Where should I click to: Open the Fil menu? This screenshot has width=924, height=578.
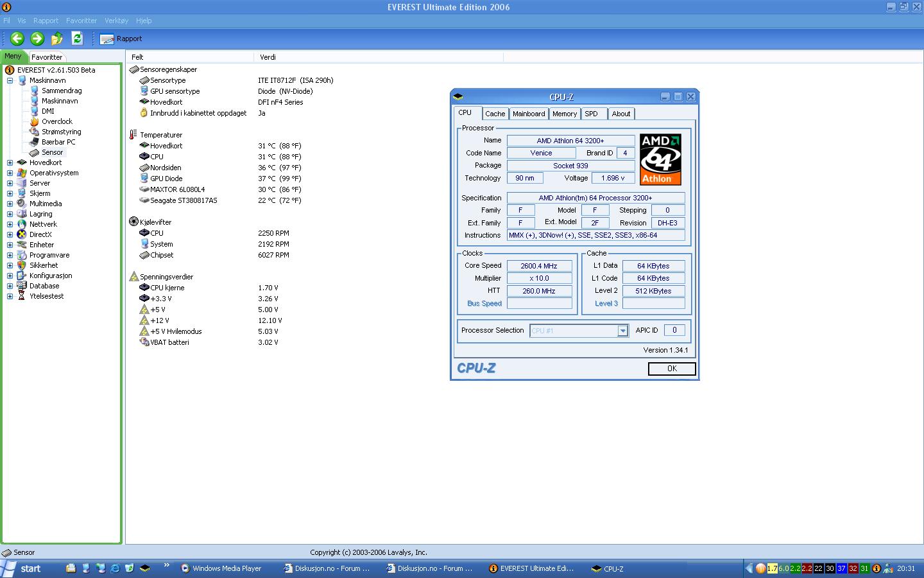tap(7, 21)
